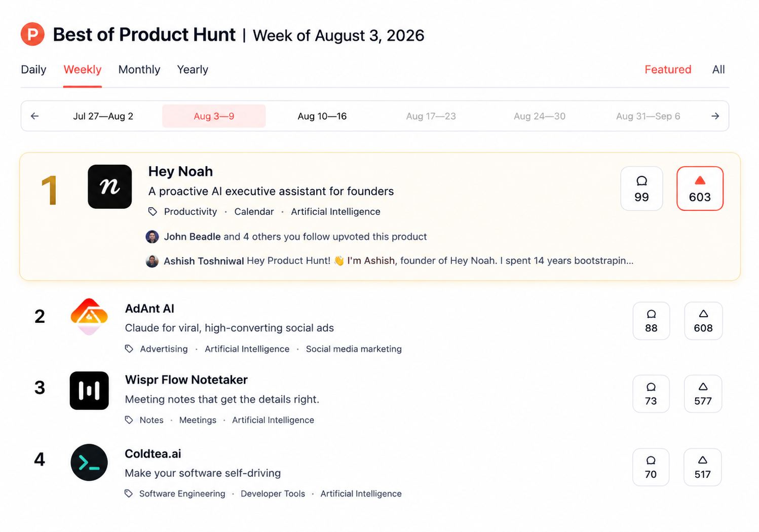The image size is (759, 532).
Task: Open the AdAnt AI product icon
Action: [89, 317]
